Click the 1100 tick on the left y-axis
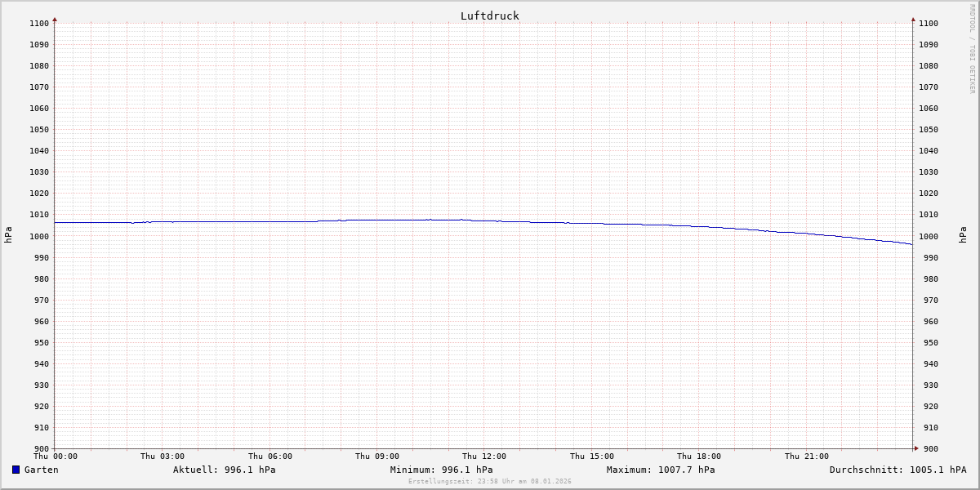 coord(38,24)
